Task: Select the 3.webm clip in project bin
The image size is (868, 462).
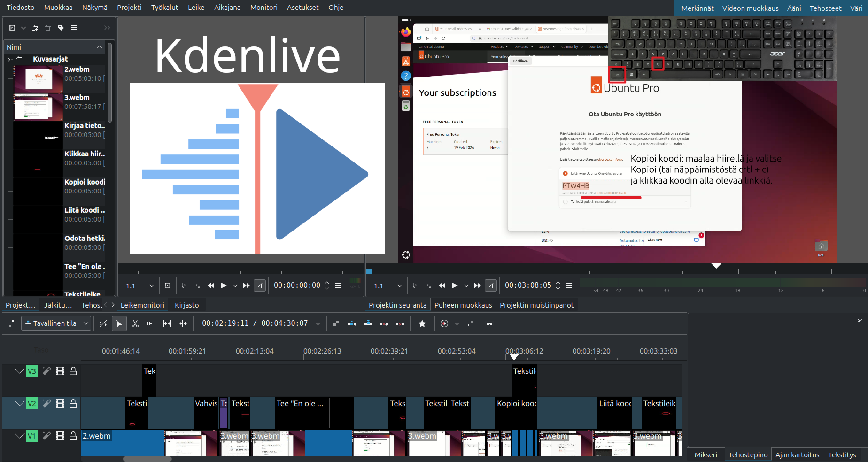Action: (x=60, y=107)
